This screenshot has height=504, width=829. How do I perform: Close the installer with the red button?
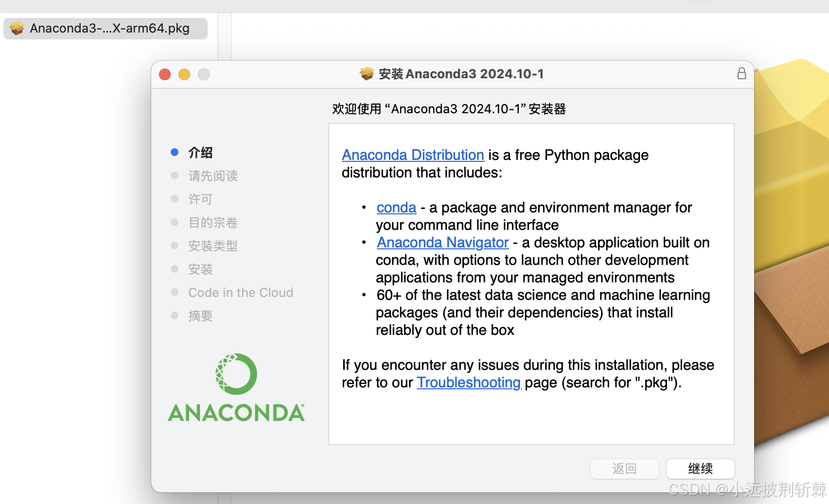pyautogui.click(x=165, y=74)
